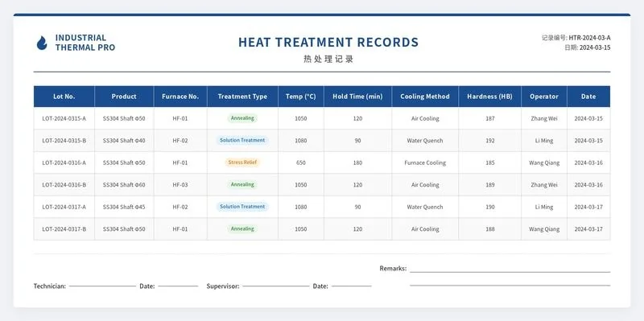The image size is (644, 321).
Task: Click the Operator column header
Action: pos(544,97)
